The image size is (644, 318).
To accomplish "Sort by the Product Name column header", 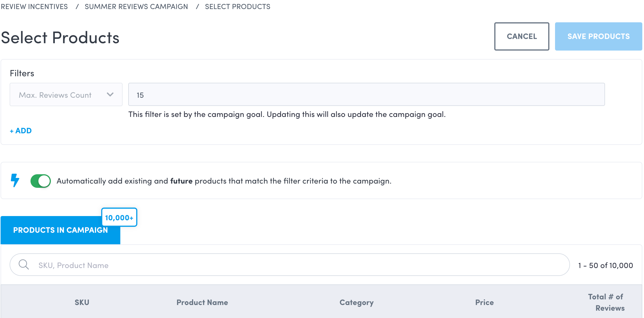I will point(202,302).
